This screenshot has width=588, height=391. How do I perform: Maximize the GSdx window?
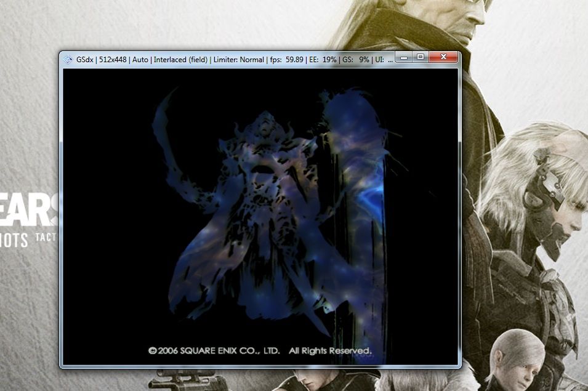click(421, 57)
